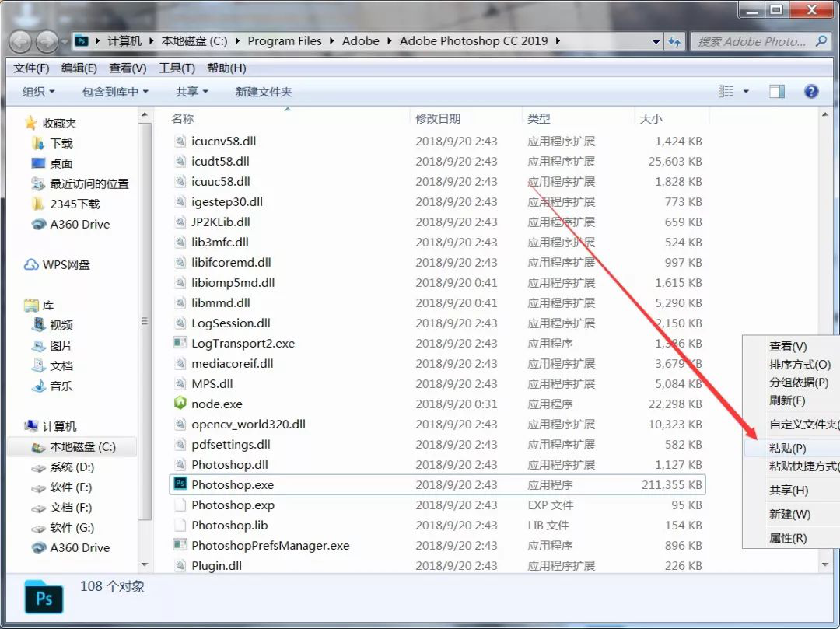Click the 文档 library icon
This screenshot has height=629, width=840.
(39, 365)
